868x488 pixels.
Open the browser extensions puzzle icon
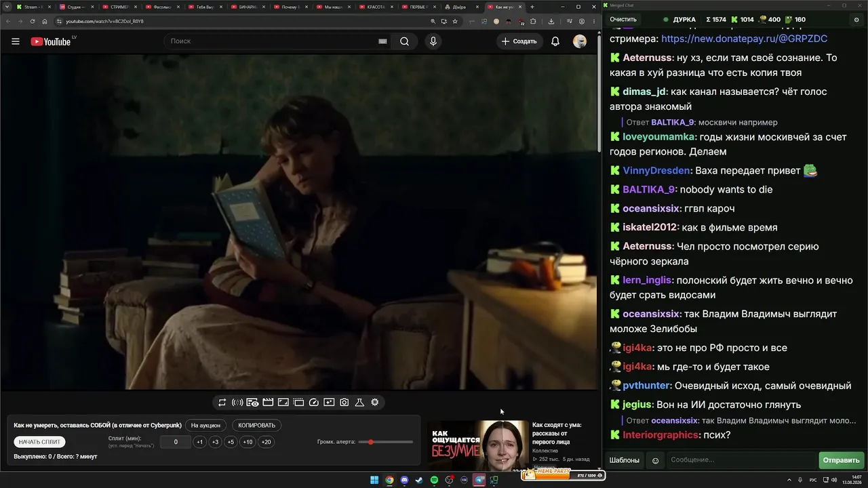(533, 21)
